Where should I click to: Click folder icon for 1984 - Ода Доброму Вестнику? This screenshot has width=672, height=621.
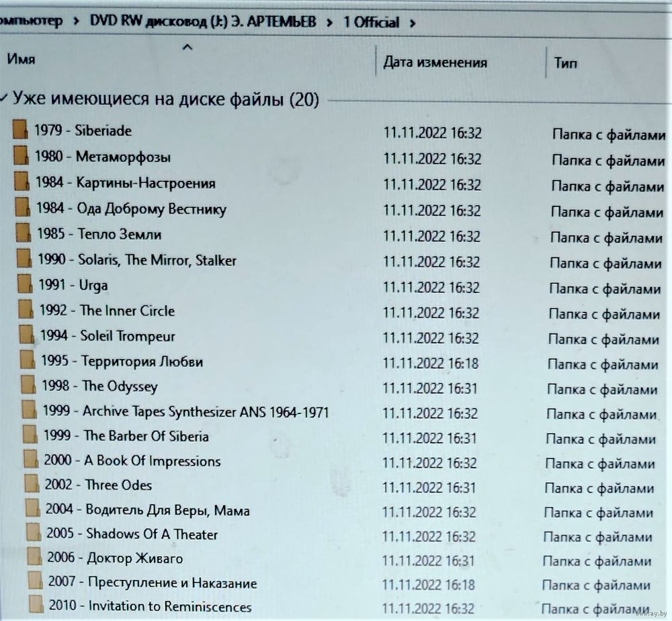click(23, 207)
